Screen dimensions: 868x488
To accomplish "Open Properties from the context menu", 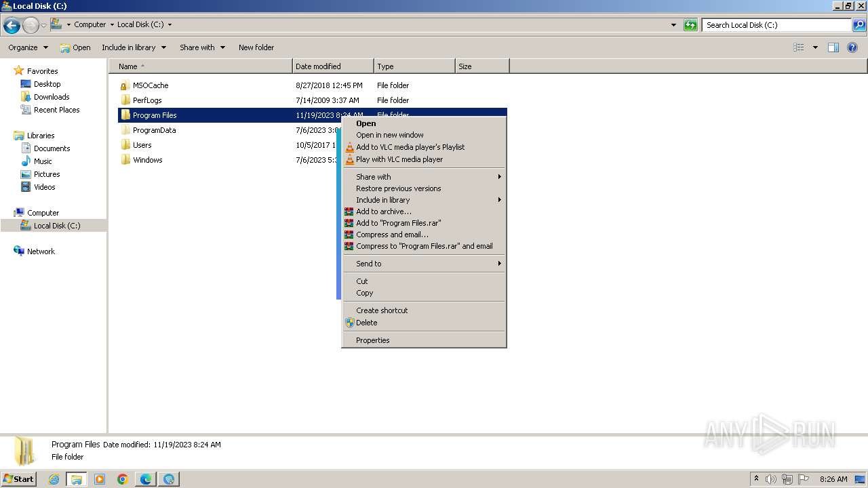I will (425, 340).
